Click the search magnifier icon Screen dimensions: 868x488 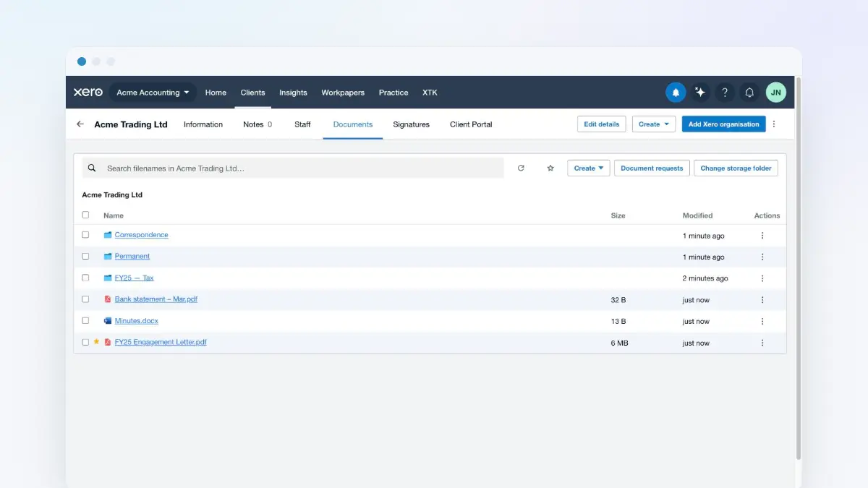(92, 168)
